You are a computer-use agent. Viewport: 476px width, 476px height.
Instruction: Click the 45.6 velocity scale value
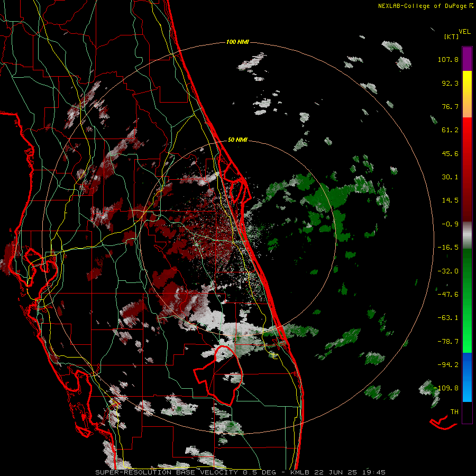pos(450,153)
